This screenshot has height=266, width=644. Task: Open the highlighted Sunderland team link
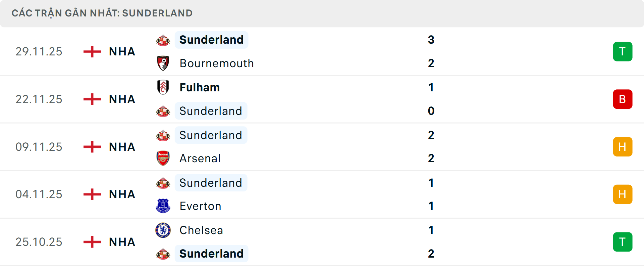(211, 40)
